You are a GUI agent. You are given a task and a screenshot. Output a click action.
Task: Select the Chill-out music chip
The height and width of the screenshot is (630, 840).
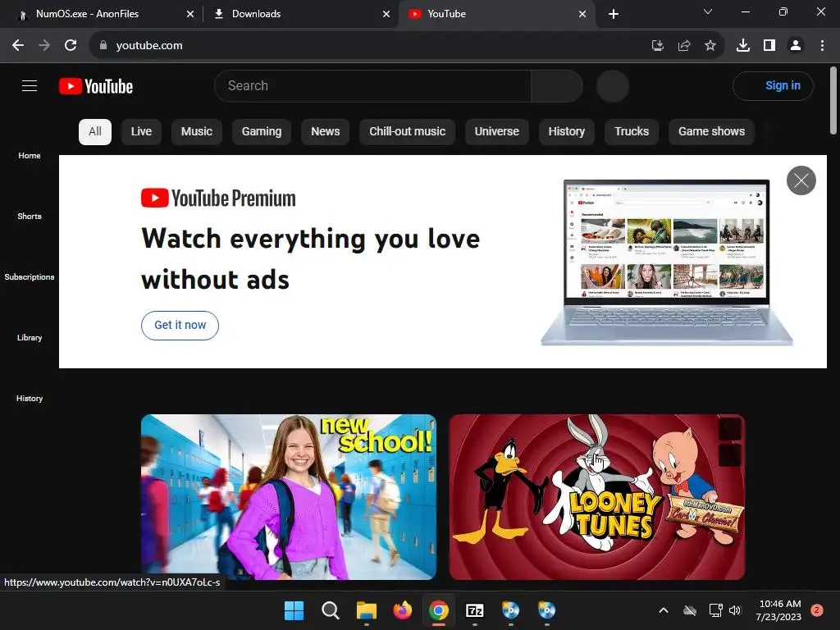pos(407,132)
